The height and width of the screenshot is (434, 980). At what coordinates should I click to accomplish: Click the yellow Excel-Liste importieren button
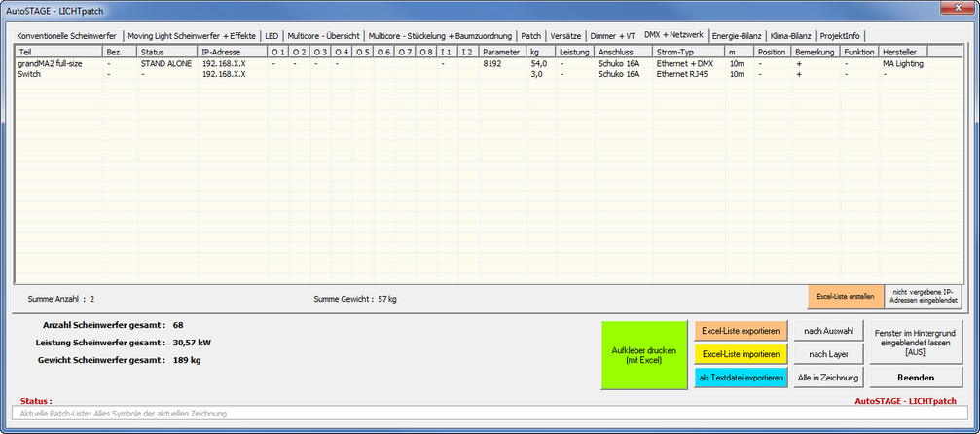[741, 354]
